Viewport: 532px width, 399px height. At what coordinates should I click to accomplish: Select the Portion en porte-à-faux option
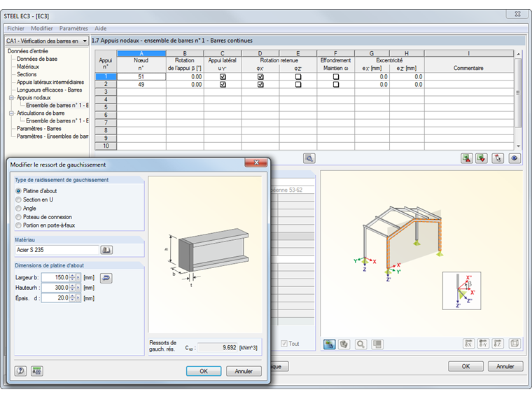click(18, 225)
